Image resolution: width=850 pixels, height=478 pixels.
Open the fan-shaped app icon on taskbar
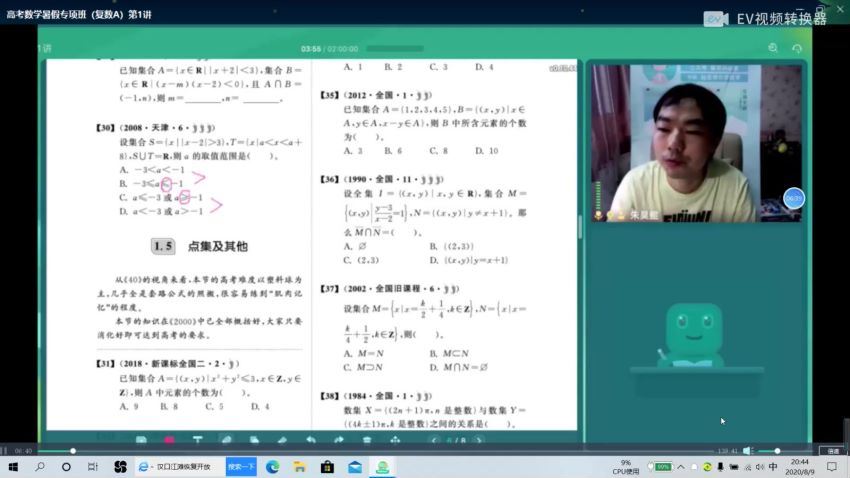[120, 467]
